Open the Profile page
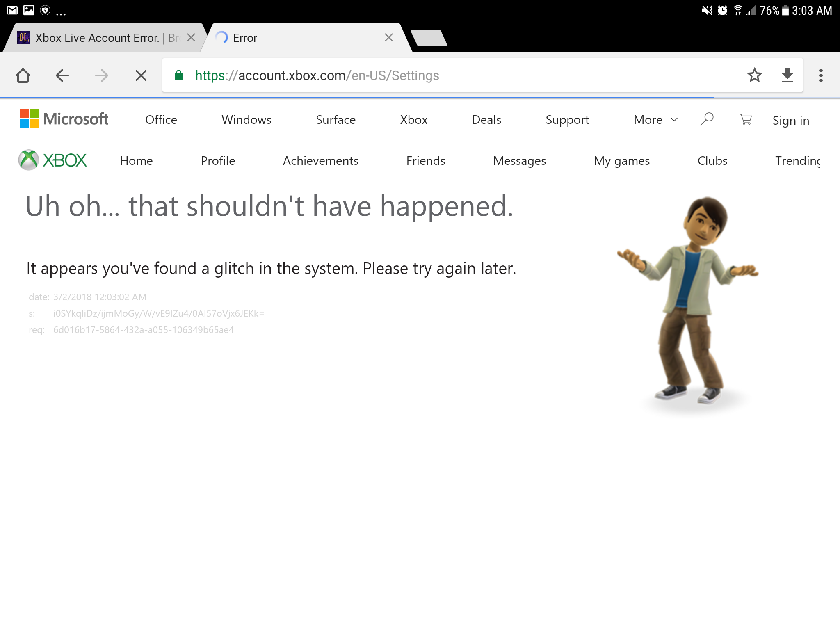The width and height of the screenshot is (840, 630). [218, 161]
